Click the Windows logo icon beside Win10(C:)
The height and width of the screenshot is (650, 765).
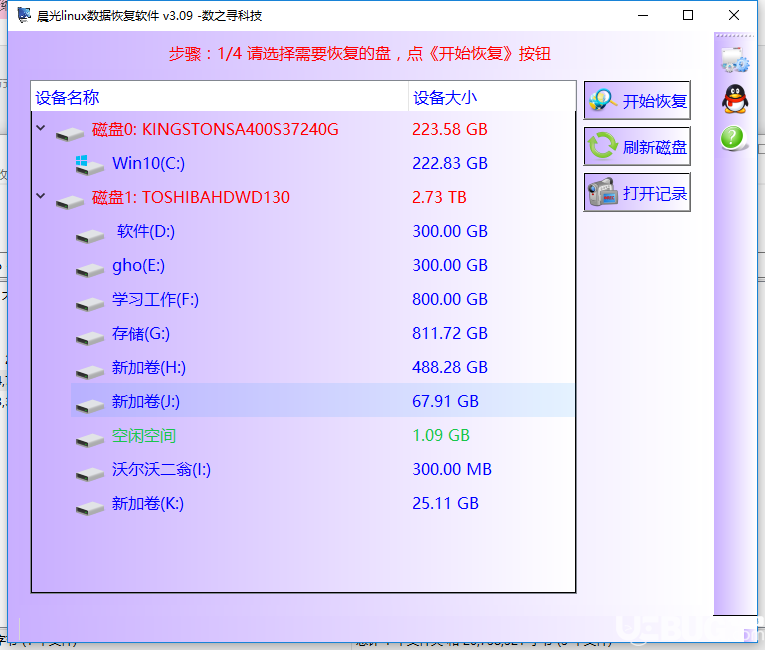[x=89, y=165]
